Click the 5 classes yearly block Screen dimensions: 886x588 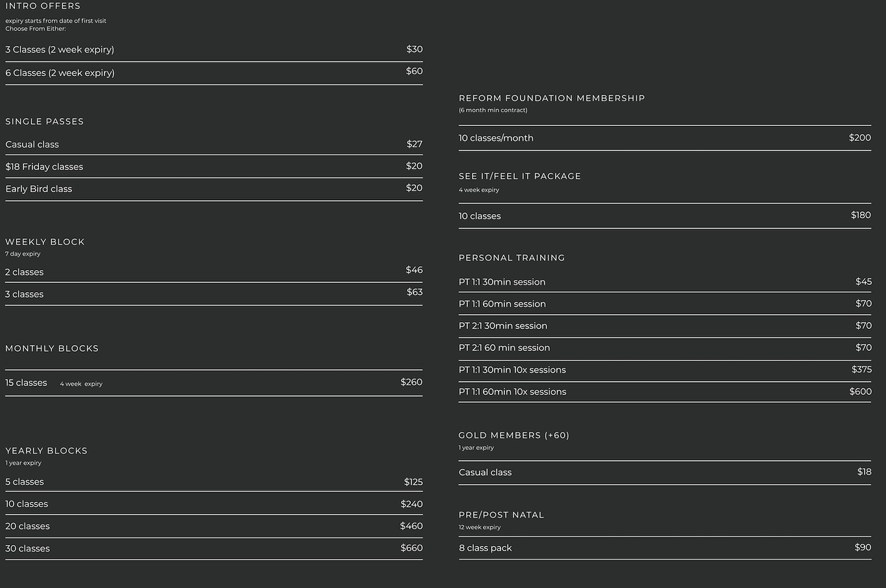(x=214, y=482)
